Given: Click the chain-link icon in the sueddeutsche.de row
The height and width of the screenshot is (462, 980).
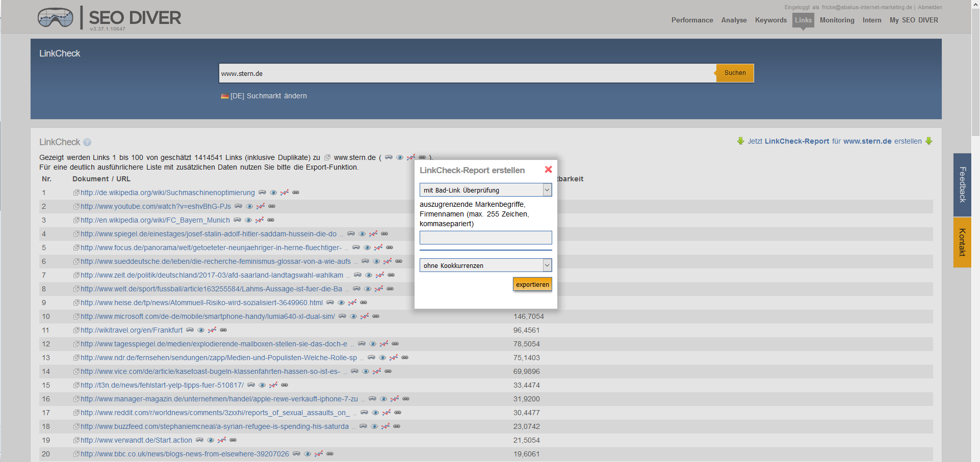Looking at the screenshot, I should tap(399, 261).
